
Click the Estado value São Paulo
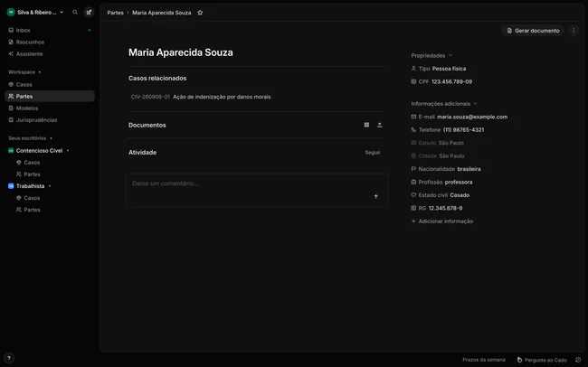click(451, 143)
